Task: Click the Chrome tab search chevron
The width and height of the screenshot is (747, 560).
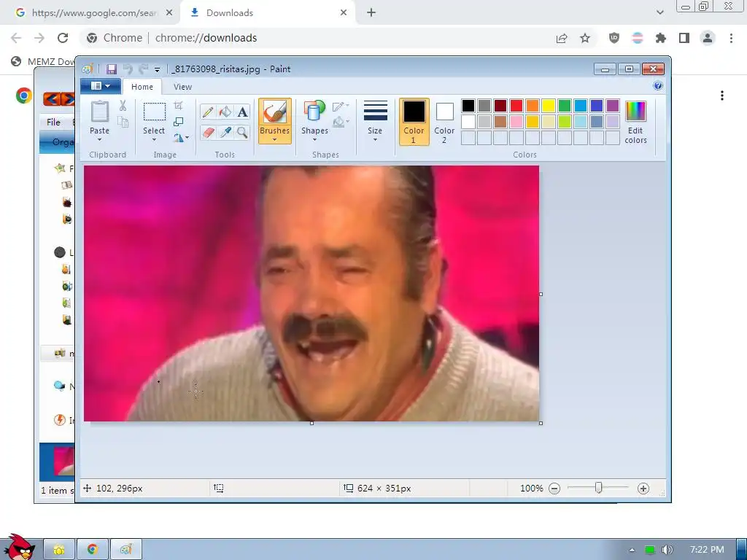Action: click(659, 13)
